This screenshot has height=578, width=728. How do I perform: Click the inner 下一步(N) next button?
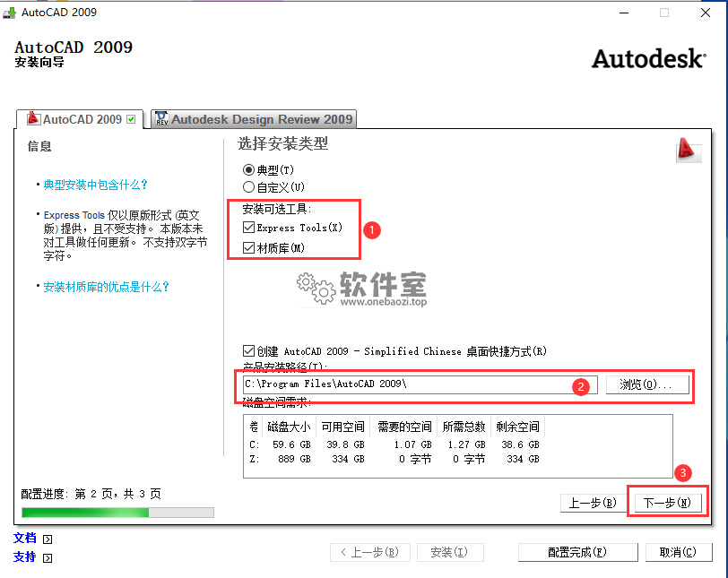pyautogui.click(x=668, y=503)
